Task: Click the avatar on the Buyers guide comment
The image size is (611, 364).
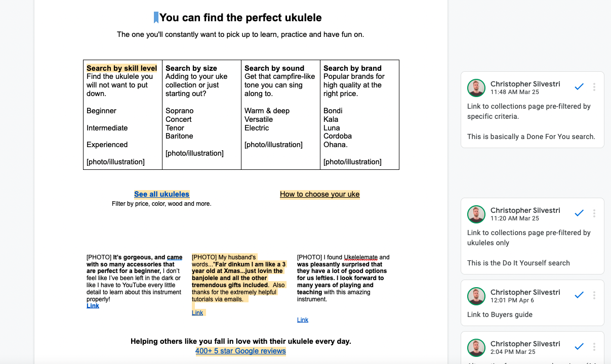Action: [476, 296]
